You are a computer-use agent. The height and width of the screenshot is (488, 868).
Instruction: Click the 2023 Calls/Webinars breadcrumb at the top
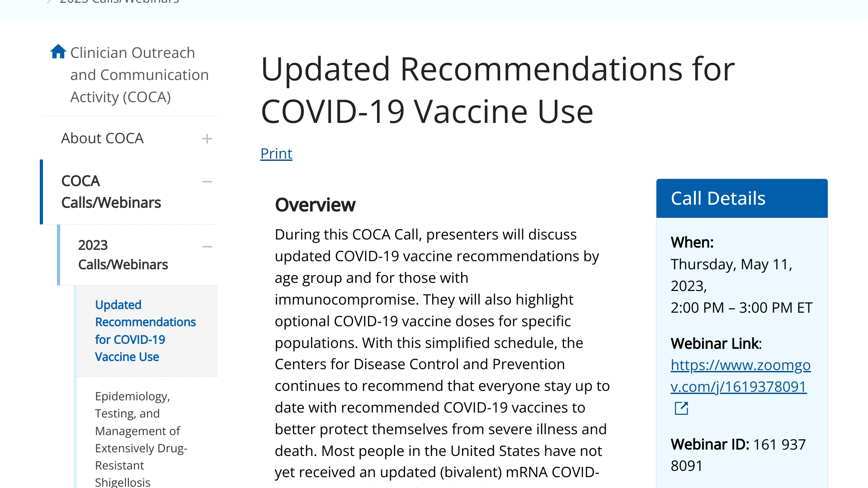120,2
